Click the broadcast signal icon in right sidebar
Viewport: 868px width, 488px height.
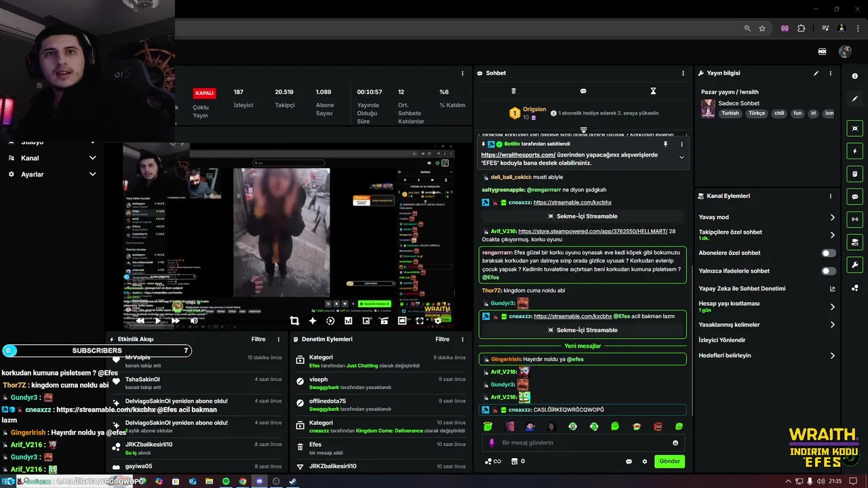coord(854,219)
